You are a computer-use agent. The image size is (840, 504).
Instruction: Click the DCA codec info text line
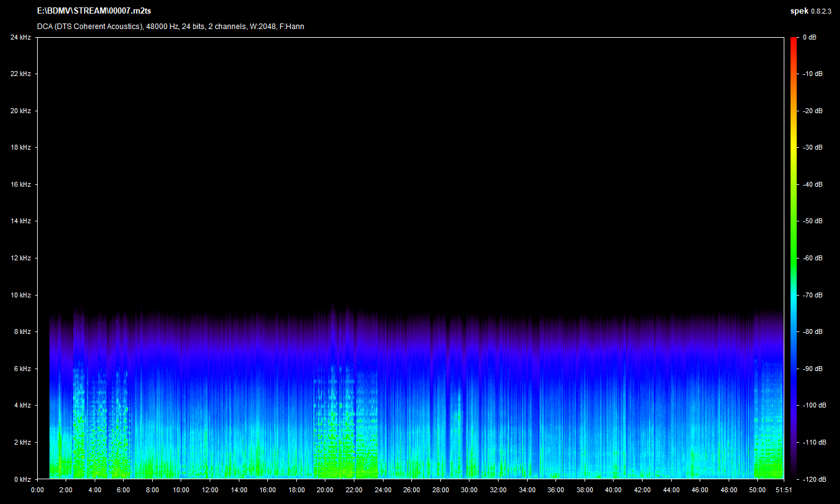(x=170, y=27)
